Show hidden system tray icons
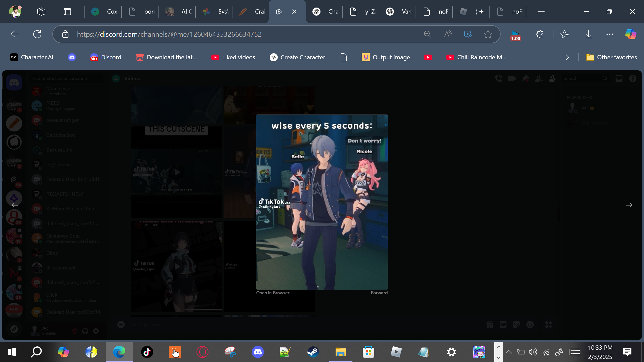 tap(509, 352)
